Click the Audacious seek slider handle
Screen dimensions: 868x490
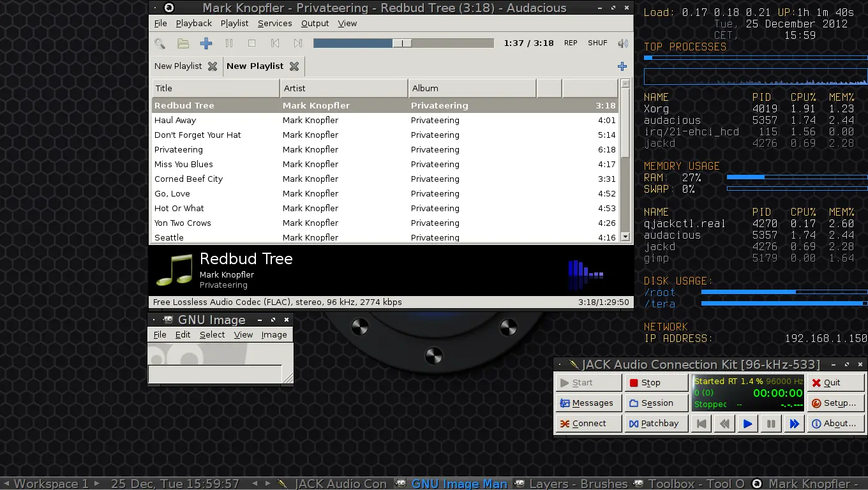click(402, 43)
